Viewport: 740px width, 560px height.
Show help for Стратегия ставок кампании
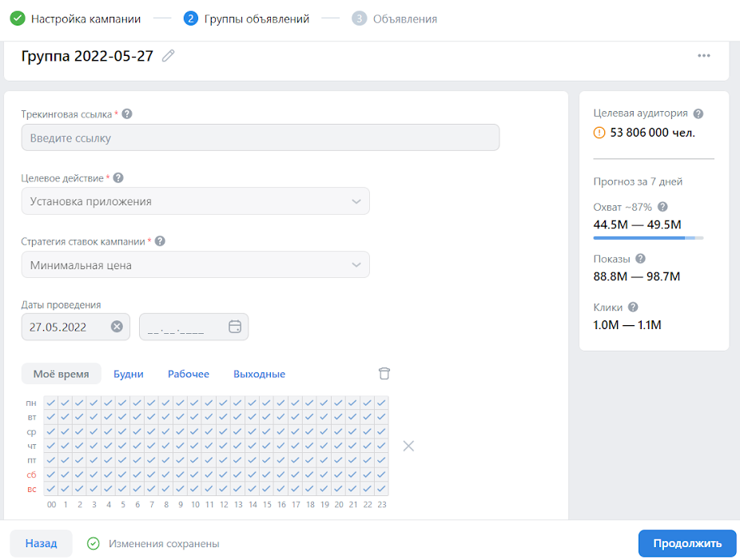pyautogui.click(x=160, y=241)
